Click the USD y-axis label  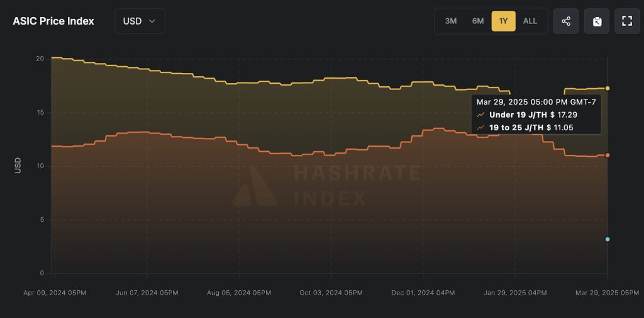pos(18,166)
